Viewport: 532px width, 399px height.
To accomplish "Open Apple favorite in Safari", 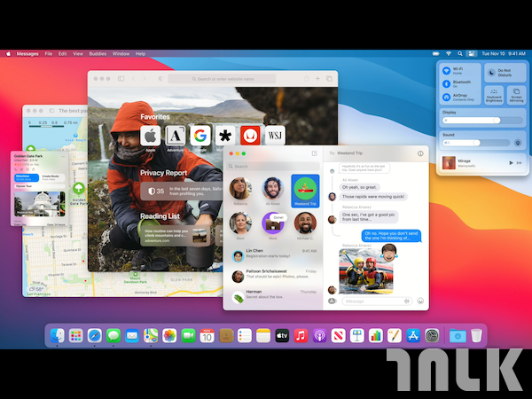I will click(x=151, y=136).
